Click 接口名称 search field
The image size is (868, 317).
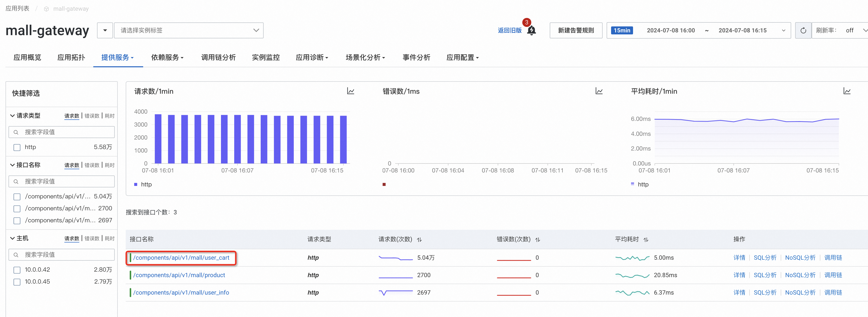click(62, 182)
